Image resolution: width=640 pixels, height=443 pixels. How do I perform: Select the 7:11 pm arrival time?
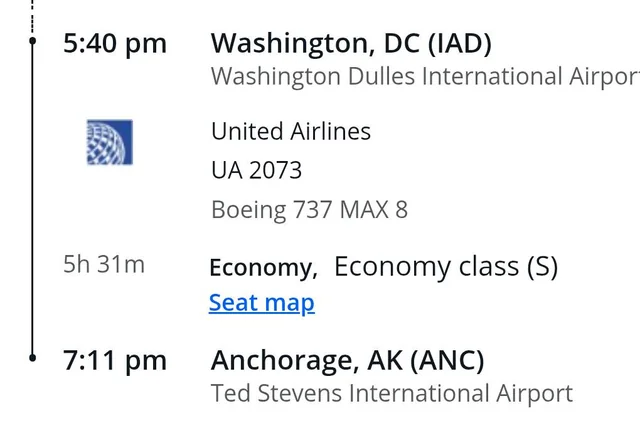tap(114, 360)
